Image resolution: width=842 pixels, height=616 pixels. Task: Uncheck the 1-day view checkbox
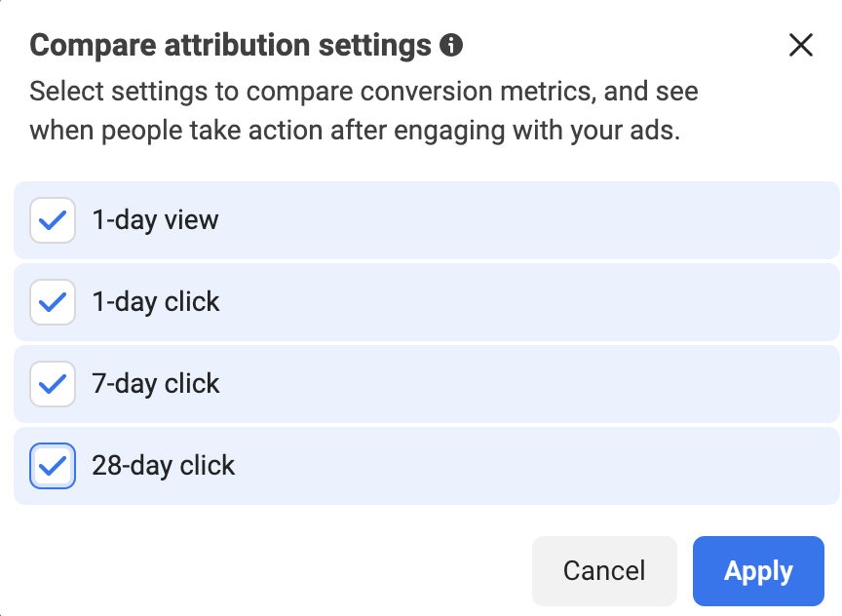pyautogui.click(x=53, y=220)
